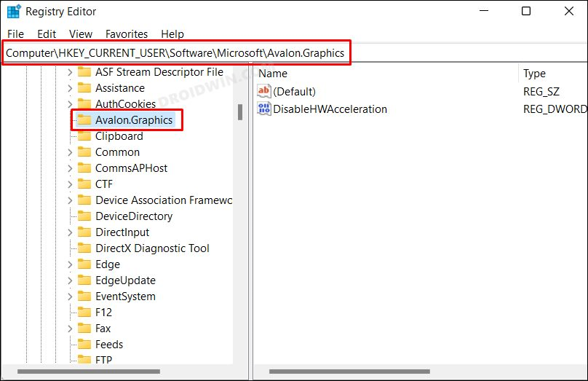Screen dimensions: 588x381
Task: Select the F12 key in tree
Action: coord(103,313)
